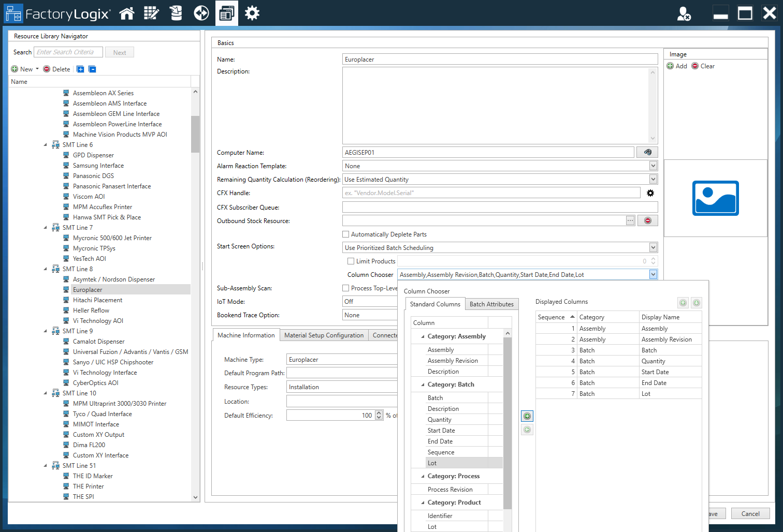This screenshot has width=783, height=532.
Task: Increase Default Efficiency with the up stepper
Action: click(379, 412)
